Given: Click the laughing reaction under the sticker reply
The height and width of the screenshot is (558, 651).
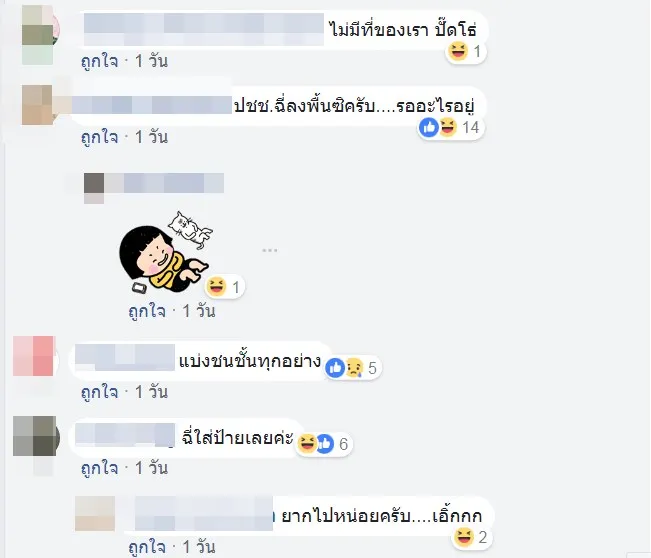Looking at the screenshot, I should (x=216, y=286).
